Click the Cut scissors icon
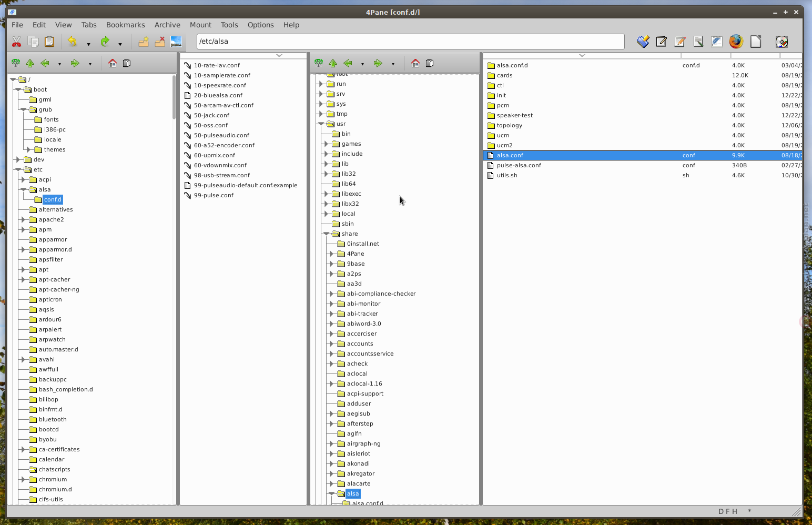812x525 pixels. click(x=16, y=42)
